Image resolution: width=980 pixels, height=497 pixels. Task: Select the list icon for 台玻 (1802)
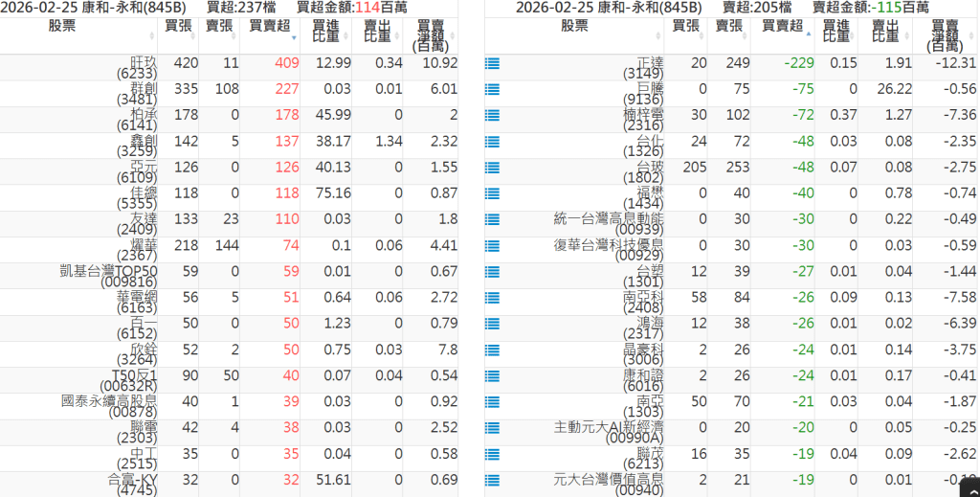tap(493, 169)
